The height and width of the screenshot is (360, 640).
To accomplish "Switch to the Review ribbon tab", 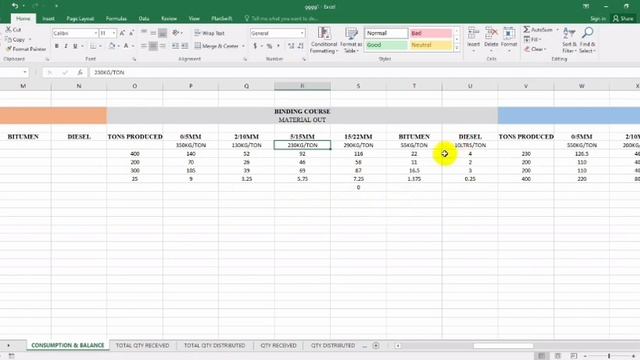I will pos(169,19).
